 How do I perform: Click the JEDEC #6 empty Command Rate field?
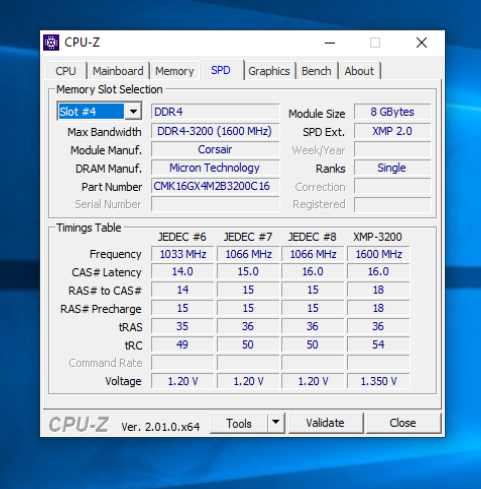pos(182,363)
